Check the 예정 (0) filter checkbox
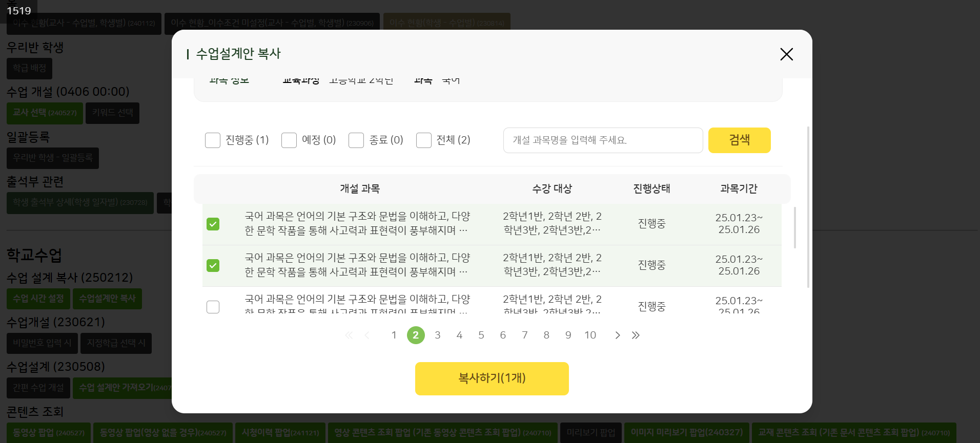980x443 pixels. click(x=289, y=140)
